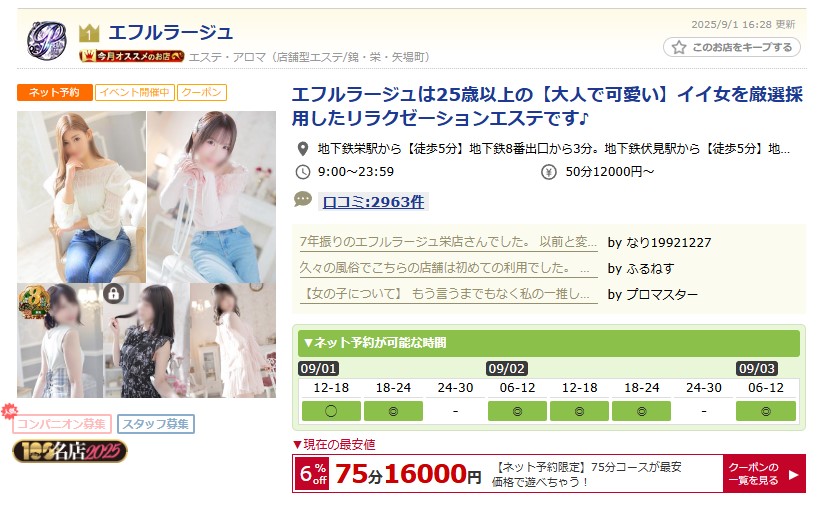831x506 pixels.
Task: Click the clock business hours icon
Action: tap(303, 172)
